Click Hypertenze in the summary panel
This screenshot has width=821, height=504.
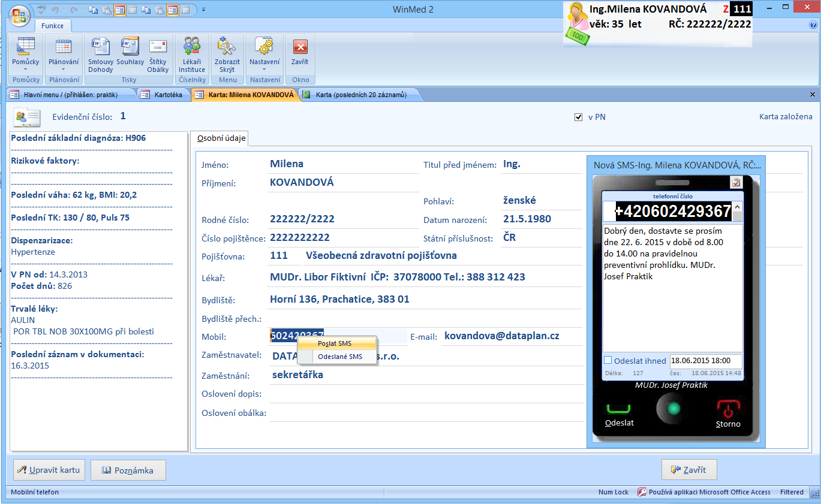tap(33, 252)
